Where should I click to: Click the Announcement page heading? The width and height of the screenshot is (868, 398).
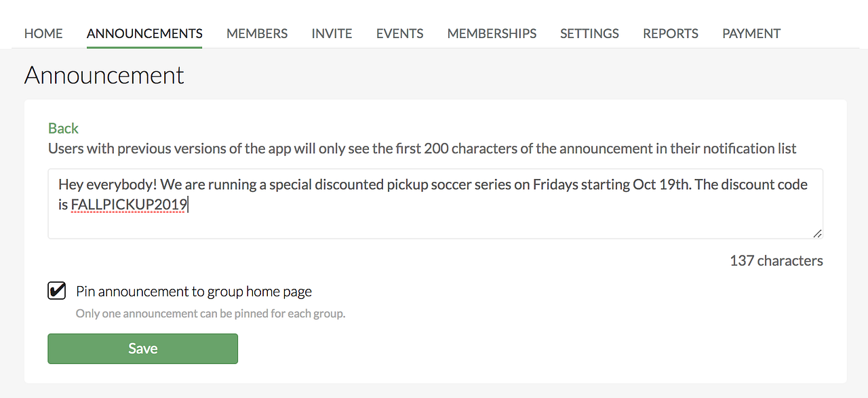point(104,75)
